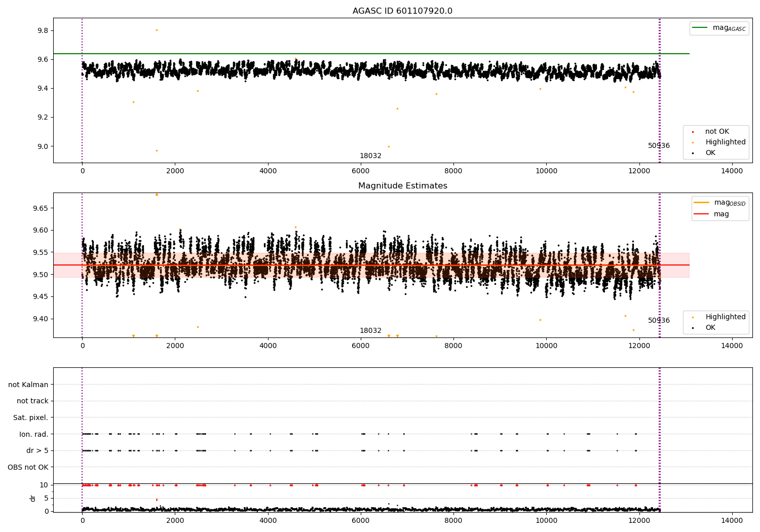Viewport: 760px width, 532px height.
Task: Click the 9.55 y-axis tick label
Action: tap(41, 252)
